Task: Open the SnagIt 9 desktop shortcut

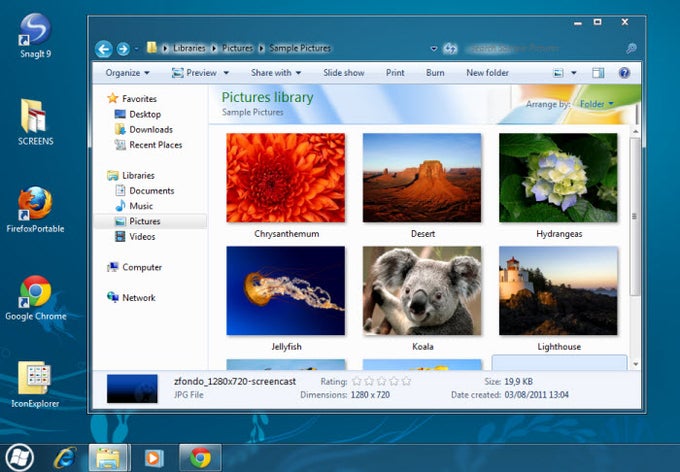Action: (35, 36)
